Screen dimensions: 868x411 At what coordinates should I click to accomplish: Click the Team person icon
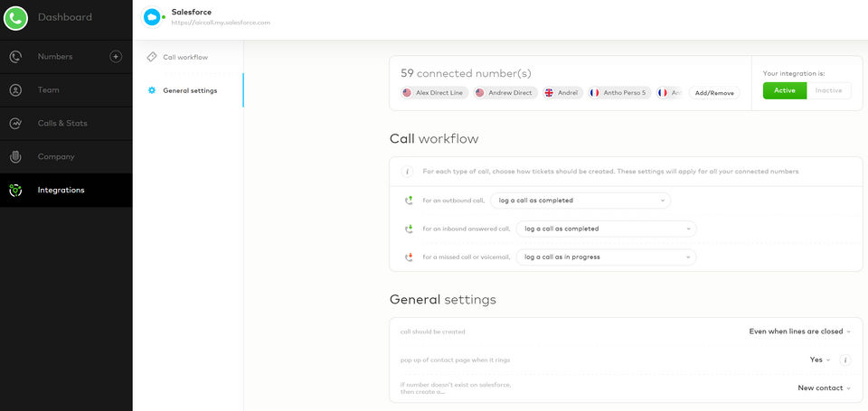point(15,90)
